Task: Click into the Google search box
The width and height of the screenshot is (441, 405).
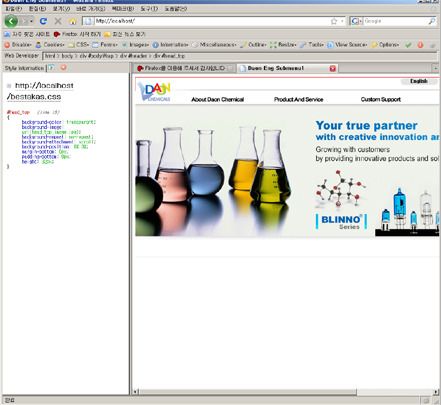Action: click(395, 21)
